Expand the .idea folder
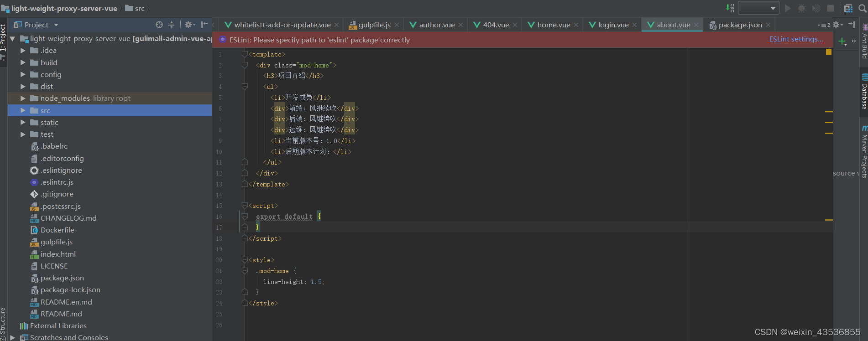Viewport: 868px width, 341px height. coord(23,51)
